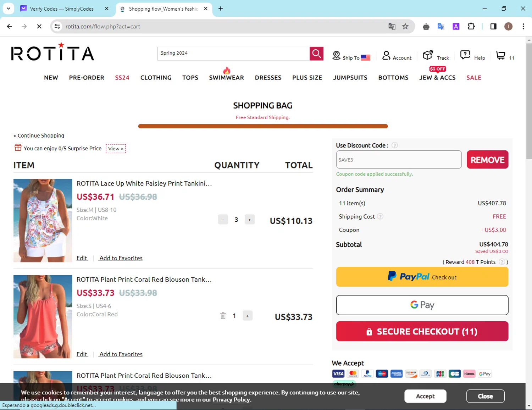Switch to the Verify Codes SimplyCodes tab
This screenshot has height=410, width=532.
coord(62,9)
